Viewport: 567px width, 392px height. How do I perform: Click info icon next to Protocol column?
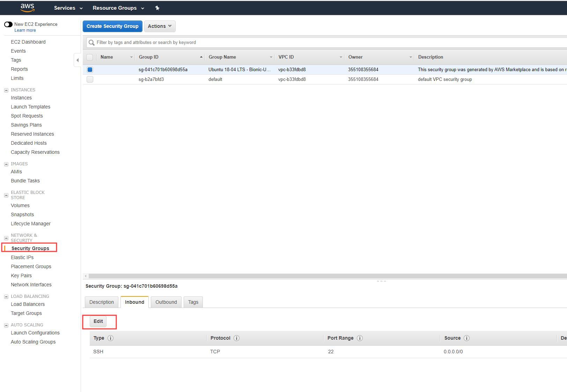point(236,338)
